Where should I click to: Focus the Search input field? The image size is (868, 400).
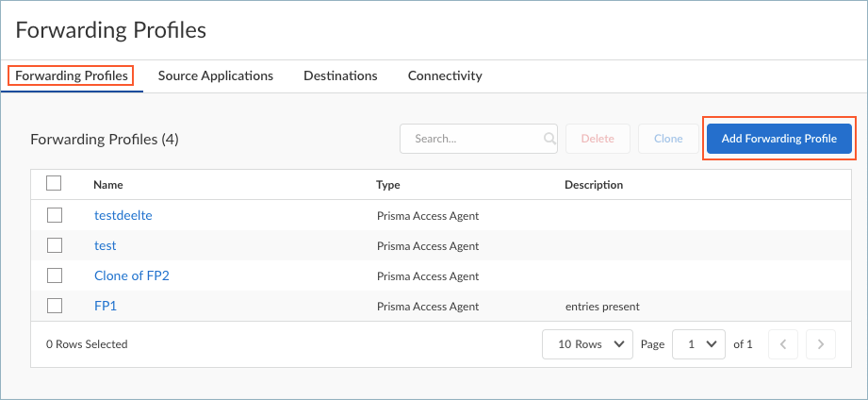click(471, 139)
